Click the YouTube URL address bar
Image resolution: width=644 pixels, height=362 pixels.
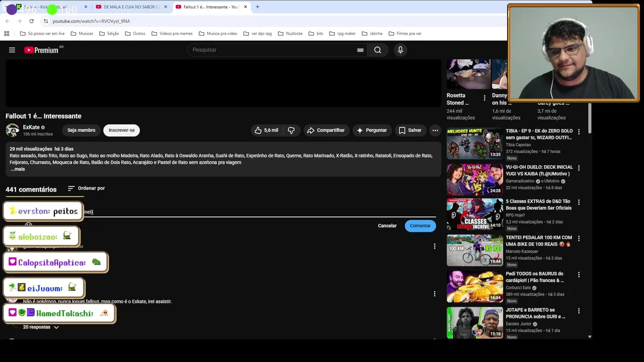point(91,21)
